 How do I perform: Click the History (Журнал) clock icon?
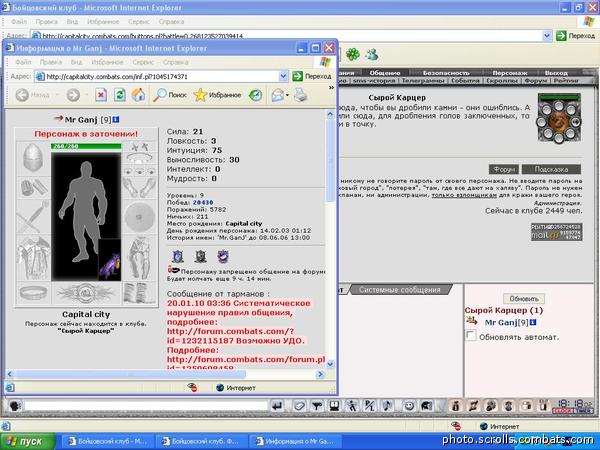(255, 95)
